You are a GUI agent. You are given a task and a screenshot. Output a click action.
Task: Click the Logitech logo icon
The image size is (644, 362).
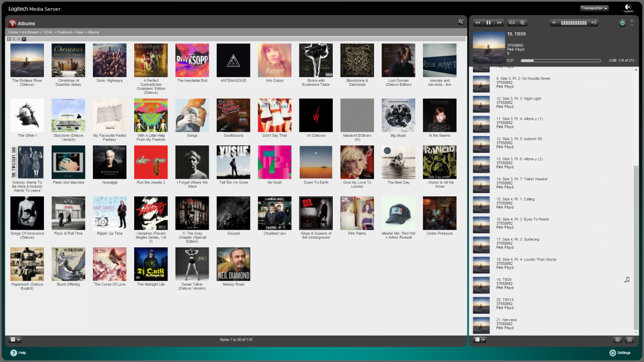pyautogui.click(x=628, y=8)
